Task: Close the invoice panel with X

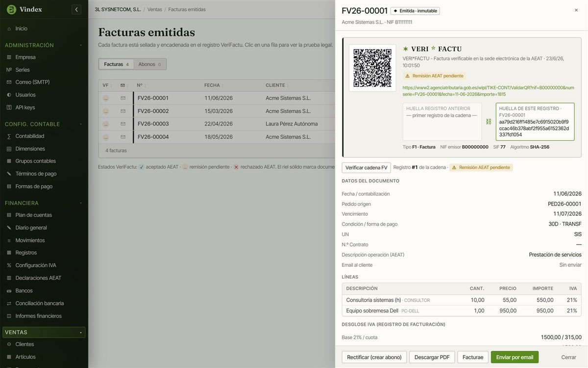Action: pos(576,10)
